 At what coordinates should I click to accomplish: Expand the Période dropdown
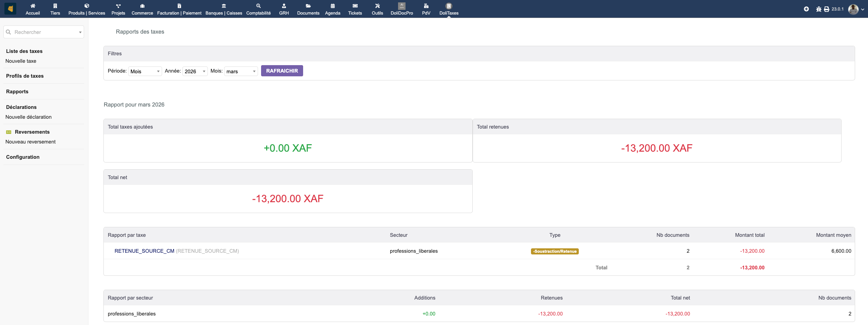click(145, 71)
